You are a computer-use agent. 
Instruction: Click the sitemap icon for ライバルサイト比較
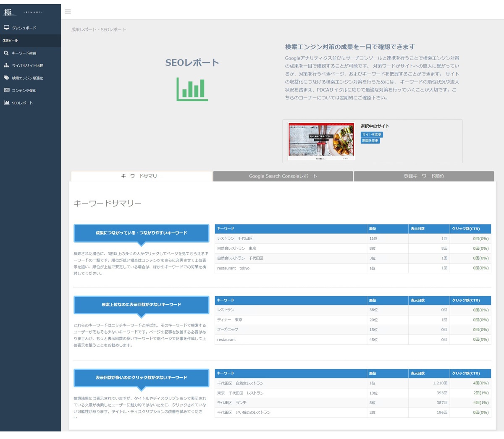[x=6, y=65]
